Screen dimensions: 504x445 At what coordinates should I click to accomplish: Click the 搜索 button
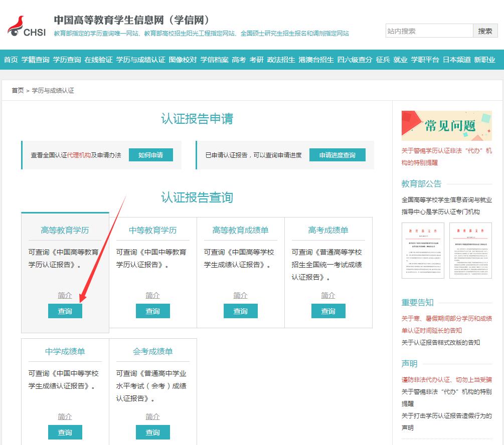pyautogui.click(x=485, y=31)
